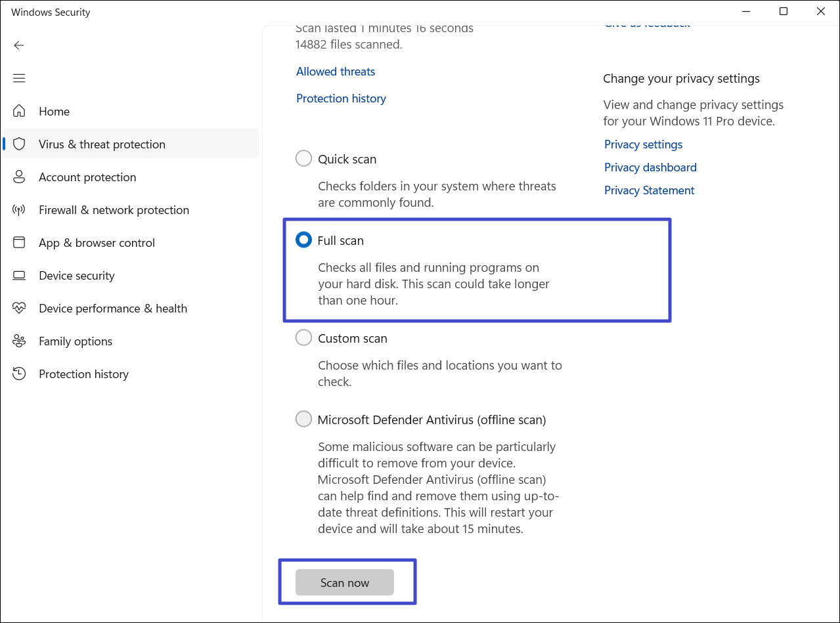Viewport: 840px width, 623px height.
Task: Select the Quick scan radio button
Action: pyautogui.click(x=303, y=159)
